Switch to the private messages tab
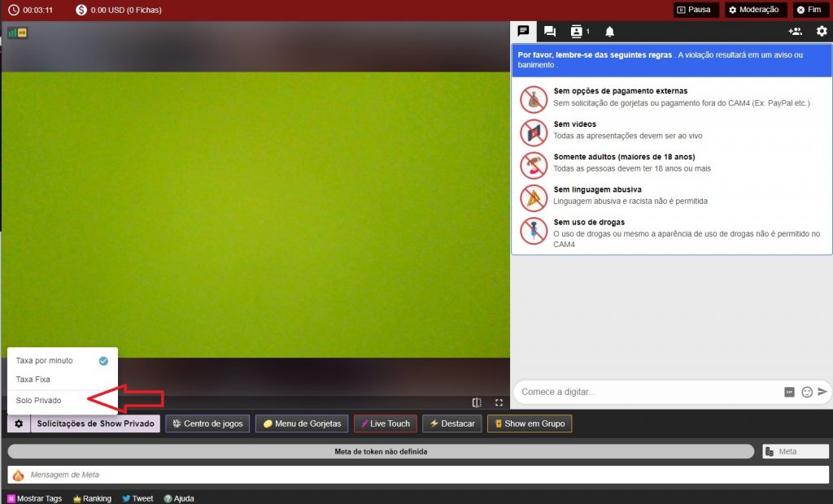Viewport: 833px width, 504px height. (550, 32)
